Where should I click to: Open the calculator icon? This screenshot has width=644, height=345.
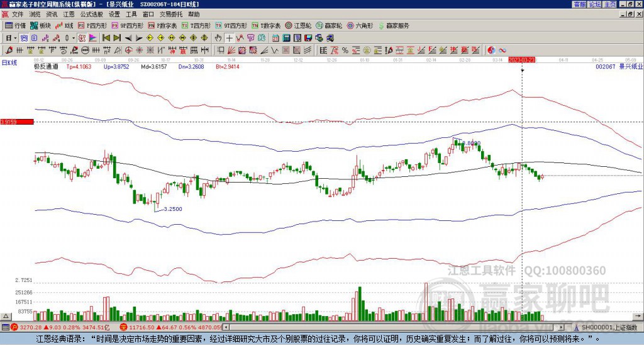(x=286, y=38)
